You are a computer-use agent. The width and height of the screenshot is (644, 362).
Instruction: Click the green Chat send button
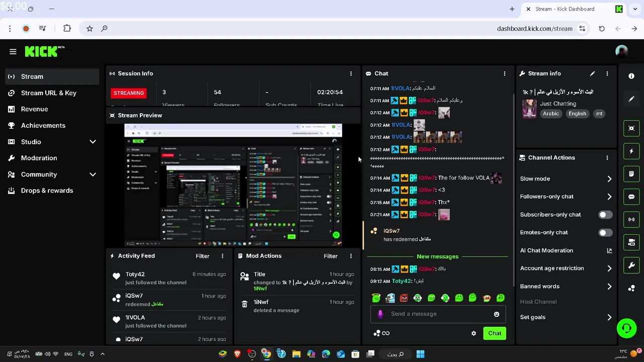click(495, 333)
